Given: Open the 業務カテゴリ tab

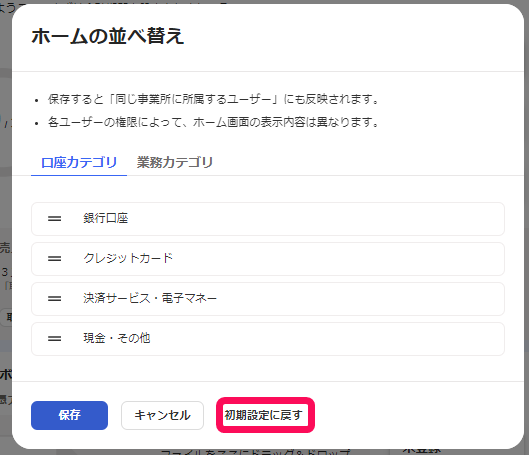Looking at the screenshot, I should coord(174,163).
